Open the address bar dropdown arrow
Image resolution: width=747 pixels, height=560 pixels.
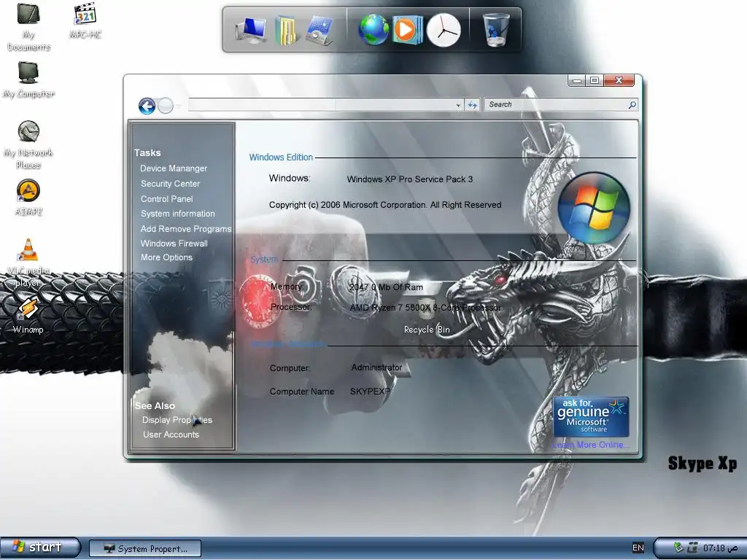pos(458,105)
